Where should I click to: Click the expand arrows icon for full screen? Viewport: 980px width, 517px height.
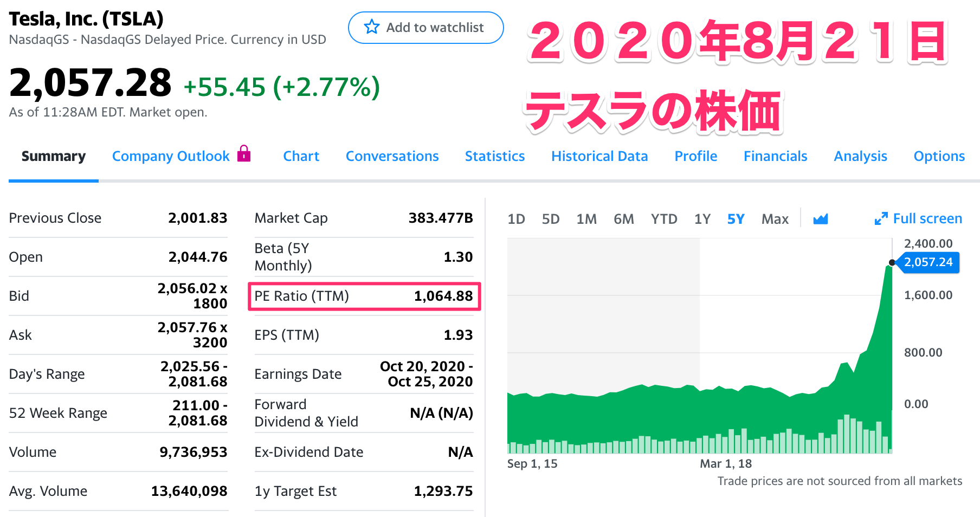click(881, 218)
